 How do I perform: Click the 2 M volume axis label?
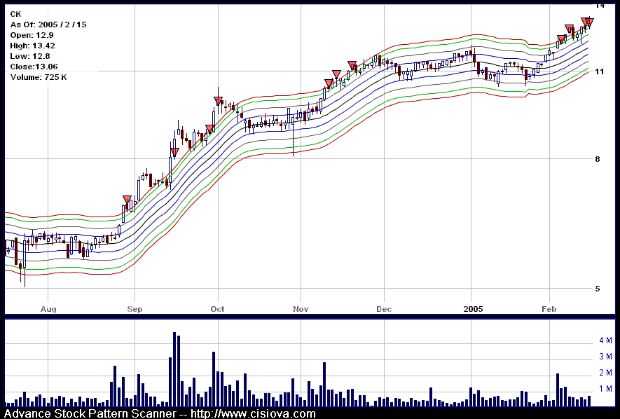coord(606,373)
